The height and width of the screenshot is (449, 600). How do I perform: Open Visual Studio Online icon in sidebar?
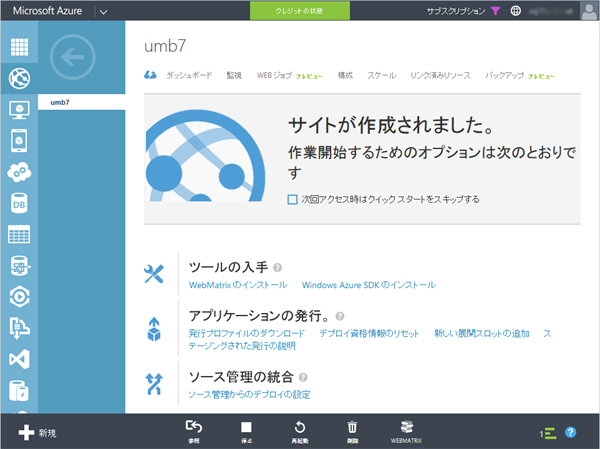point(19,359)
